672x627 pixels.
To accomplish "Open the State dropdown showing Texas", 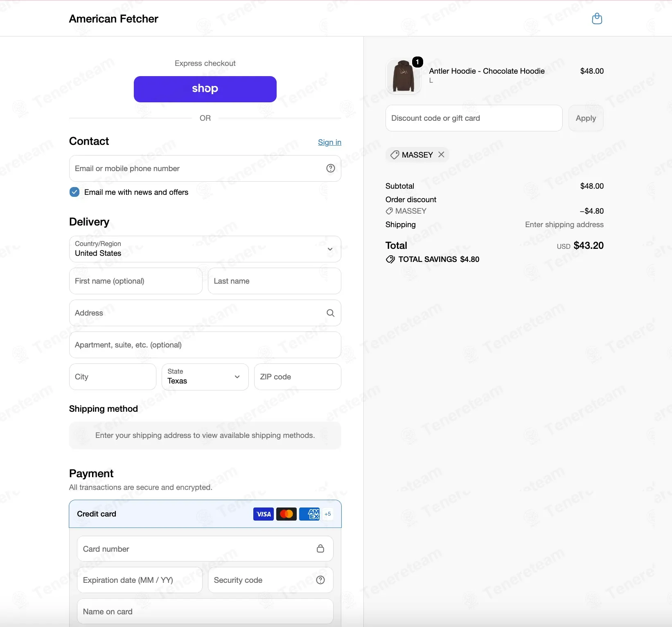I will click(205, 377).
